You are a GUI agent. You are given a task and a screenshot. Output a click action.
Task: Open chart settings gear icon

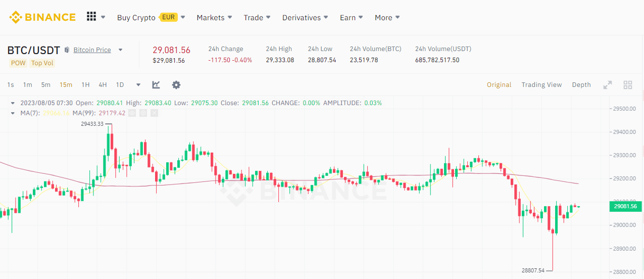click(x=176, y=85)
